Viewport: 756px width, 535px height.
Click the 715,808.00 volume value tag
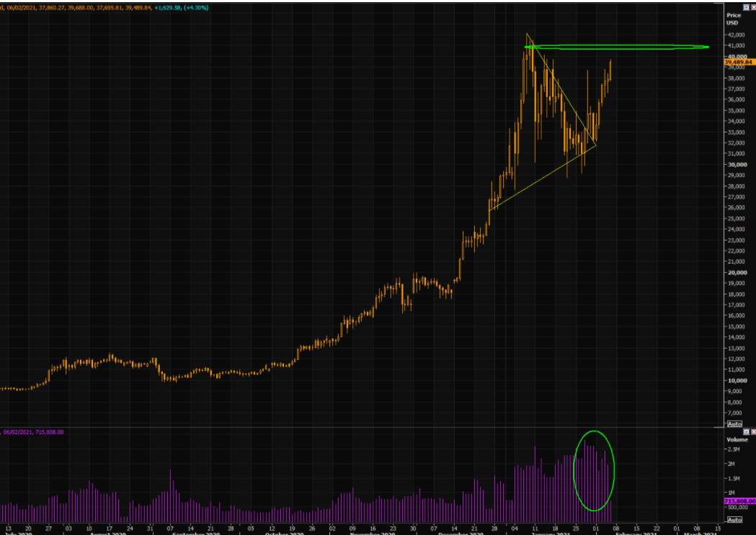tap(739, 501)
